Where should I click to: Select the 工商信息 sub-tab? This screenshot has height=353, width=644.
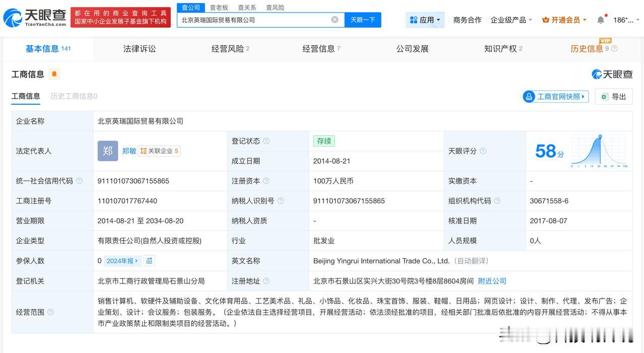click(26, 96)
